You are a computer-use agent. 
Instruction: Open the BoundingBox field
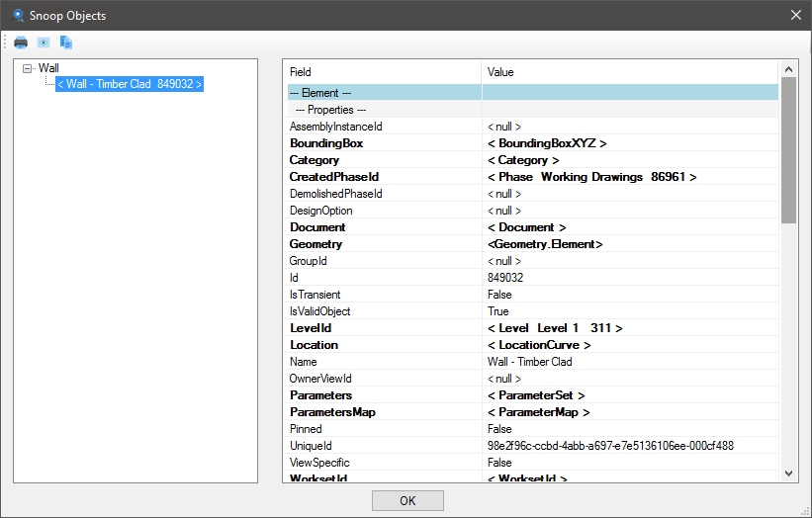(326, 143)
